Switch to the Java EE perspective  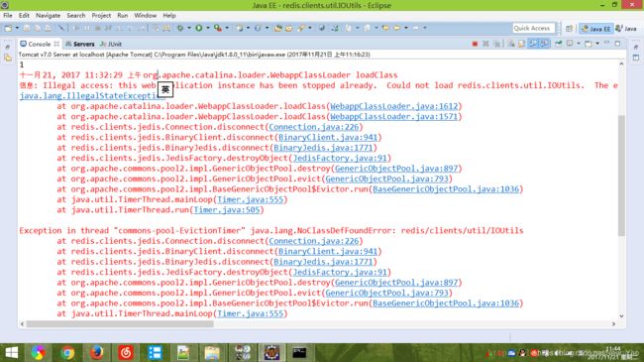pos(595,29)
